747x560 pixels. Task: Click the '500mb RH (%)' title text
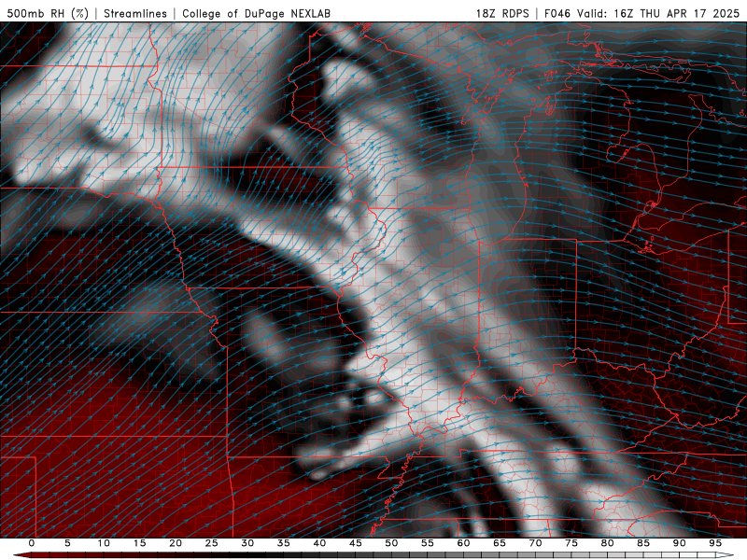[48, 13]
